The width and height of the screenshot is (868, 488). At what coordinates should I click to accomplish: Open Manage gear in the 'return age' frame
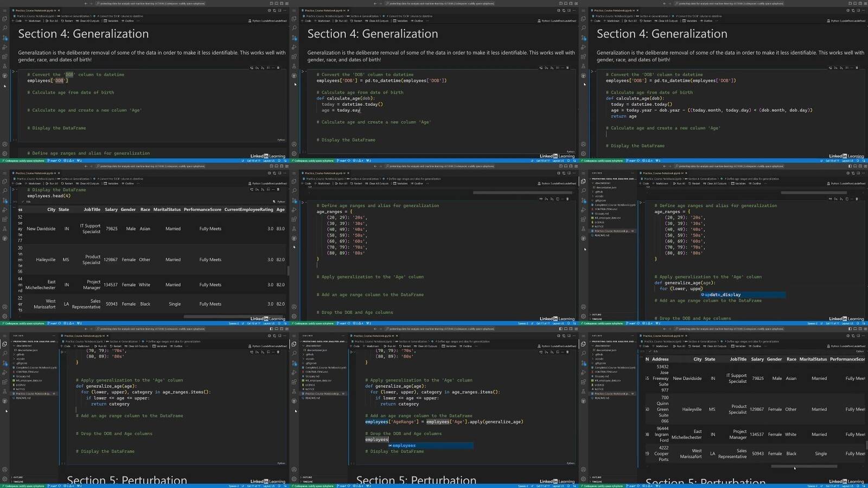(x=583, y=154)
